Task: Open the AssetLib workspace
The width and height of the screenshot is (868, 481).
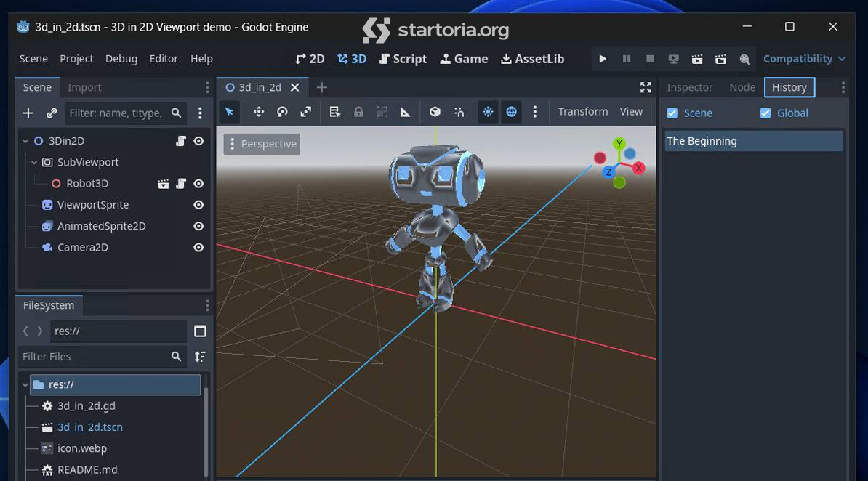Action: click(x=533, y=59)
